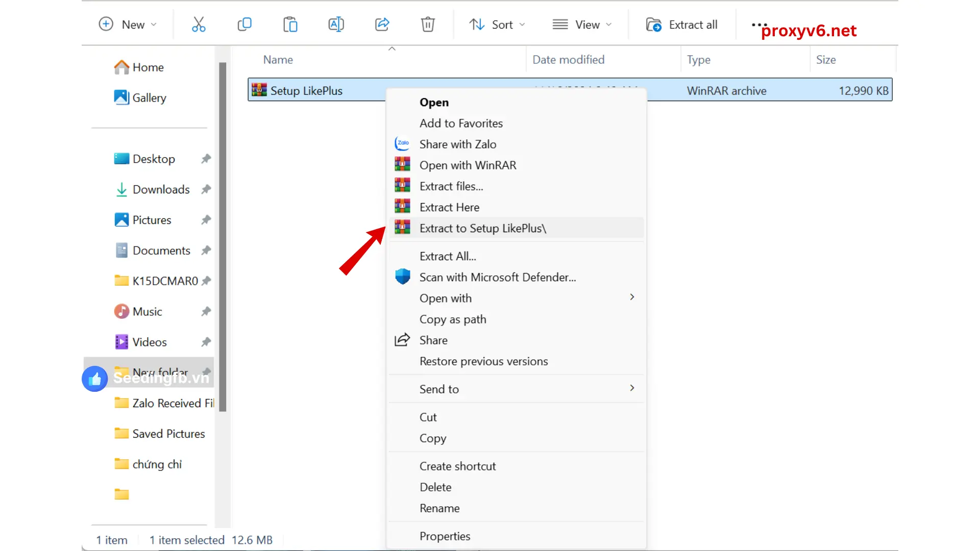Click the Add to Favorites button
The image size is (980, 551).
point(461,122)
